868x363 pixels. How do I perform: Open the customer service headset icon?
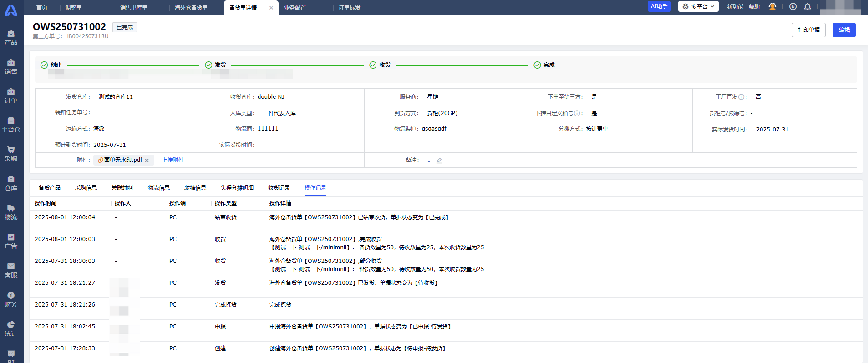[772, 7]
